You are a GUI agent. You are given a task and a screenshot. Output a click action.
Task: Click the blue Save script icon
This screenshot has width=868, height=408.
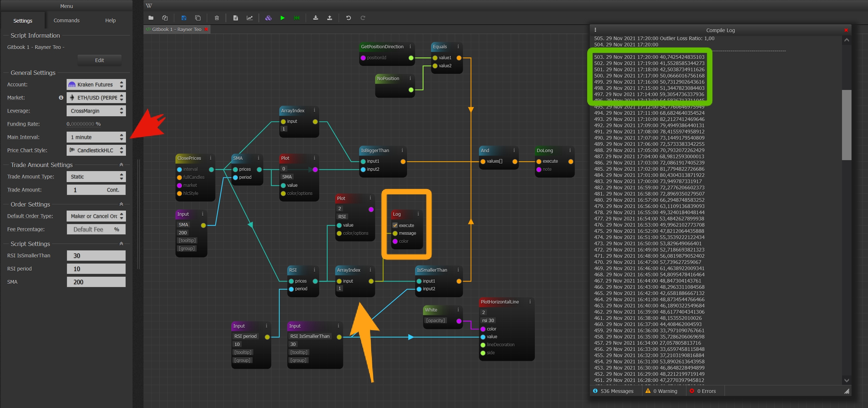183,18
